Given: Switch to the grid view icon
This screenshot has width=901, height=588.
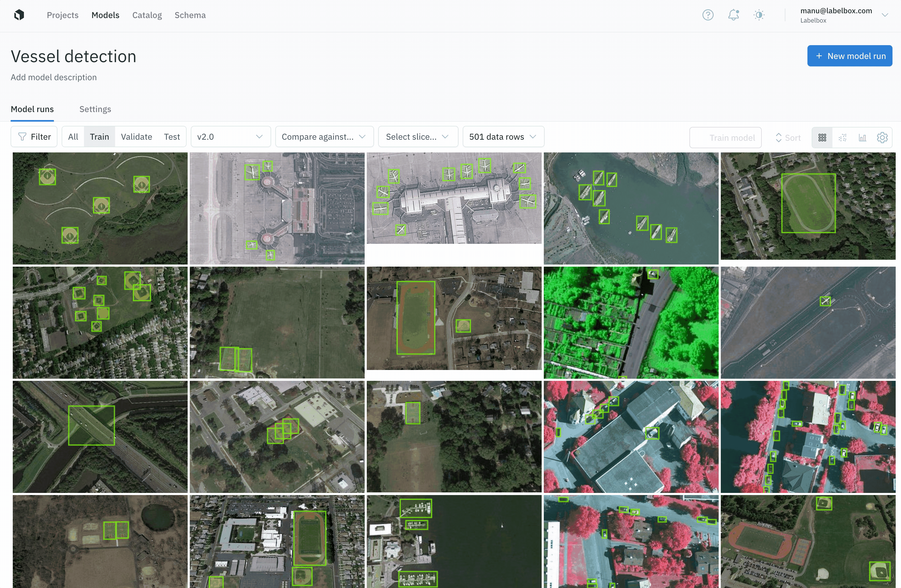Looking at the screenshot, I should pyautogui.click(x=822, y=137).
